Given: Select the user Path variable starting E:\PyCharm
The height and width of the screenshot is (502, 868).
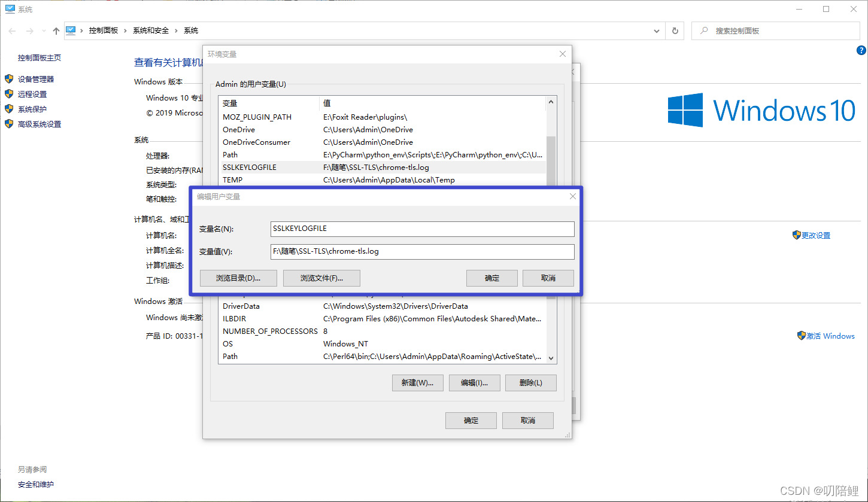Looking at the screenshot, I should click(382, 155).
